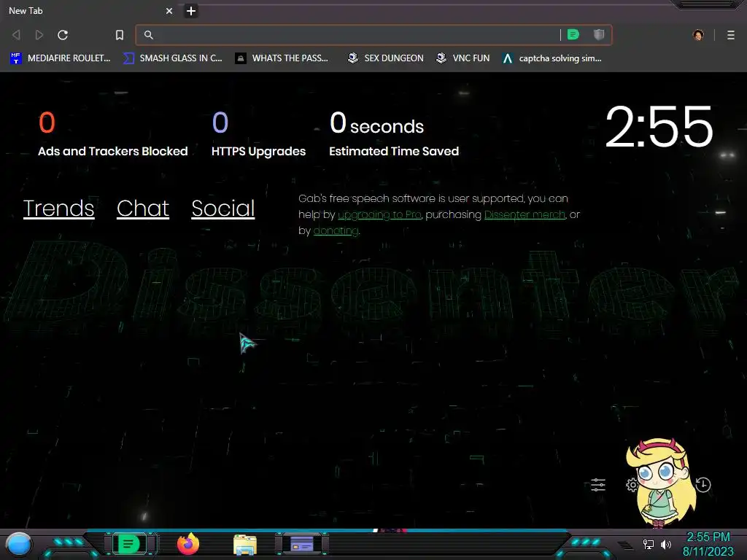This screenshot has height=560, width=747.
Task: Open the green Dissenter comment icon in address bar
Action: 573,34
